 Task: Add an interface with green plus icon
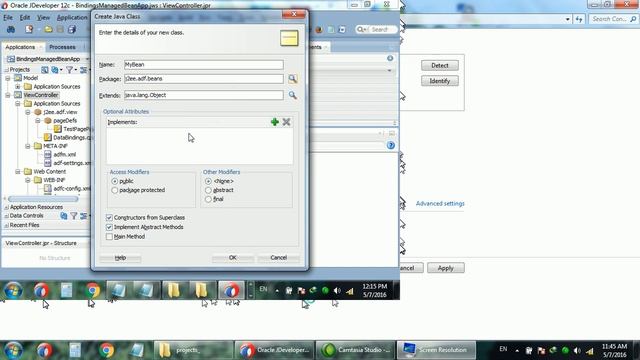tap(275, 122)
